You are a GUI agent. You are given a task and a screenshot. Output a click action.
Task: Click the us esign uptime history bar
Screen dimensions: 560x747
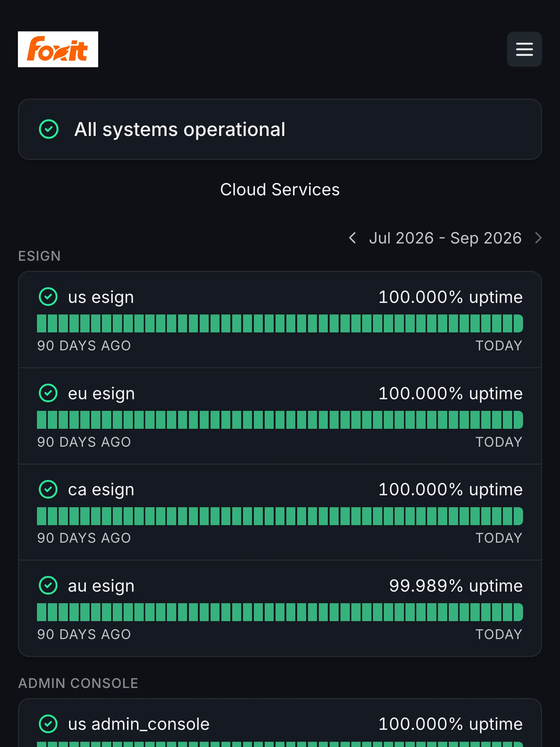(280, 323)
